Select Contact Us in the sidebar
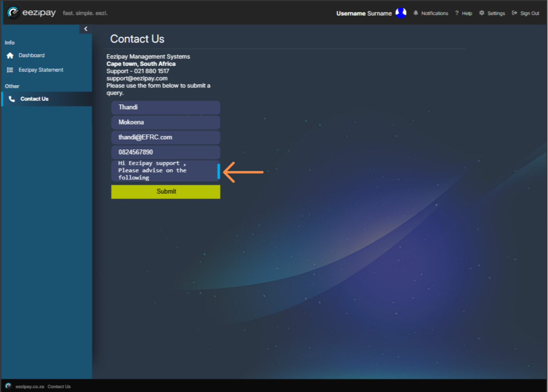The image size is (548, 392). 47,99
